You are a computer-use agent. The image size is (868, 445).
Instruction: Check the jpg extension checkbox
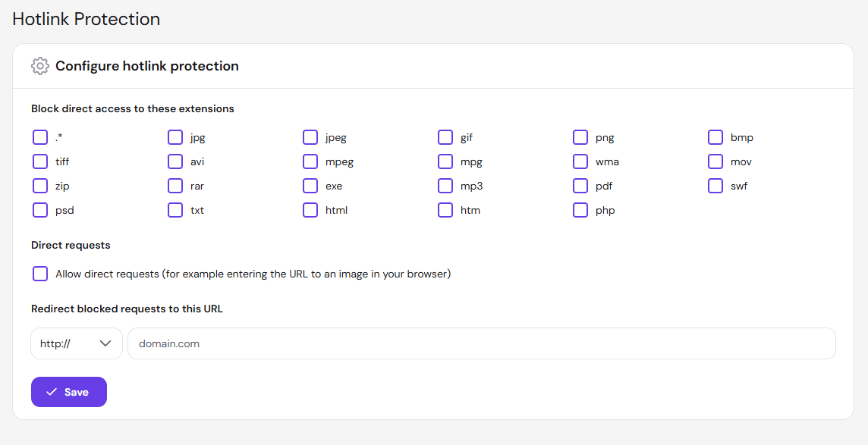175,137
